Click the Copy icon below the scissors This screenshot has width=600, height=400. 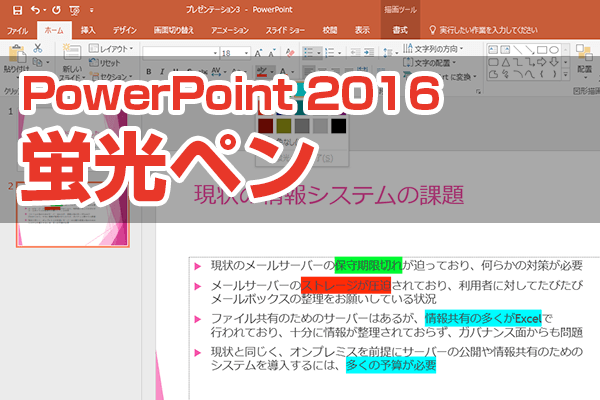click(38, 62)
